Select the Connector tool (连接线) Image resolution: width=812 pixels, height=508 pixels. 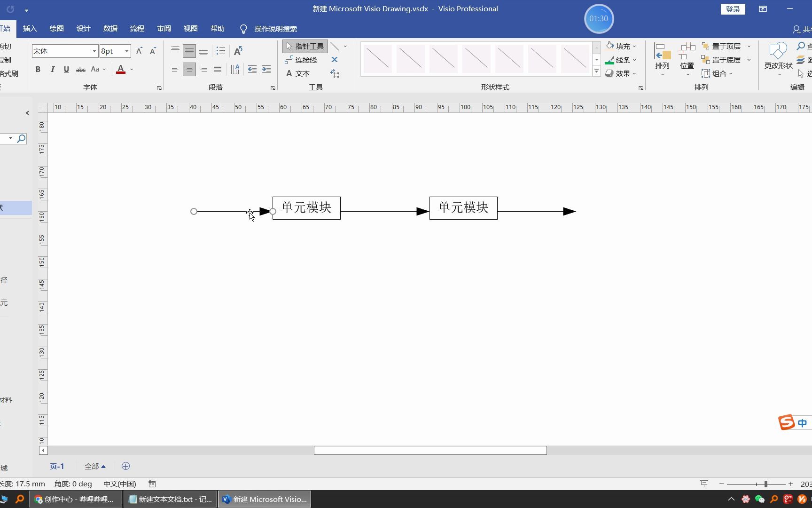(x=301, y=60)
